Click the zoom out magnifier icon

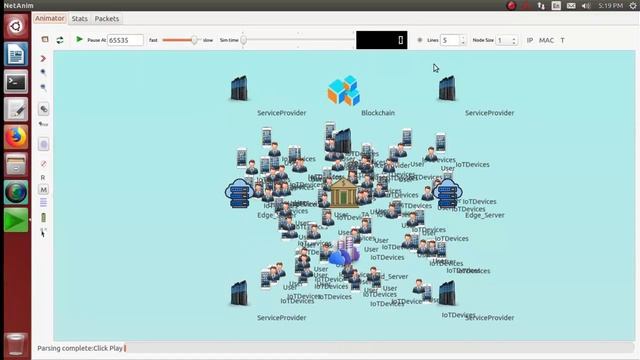pos(43,87)
